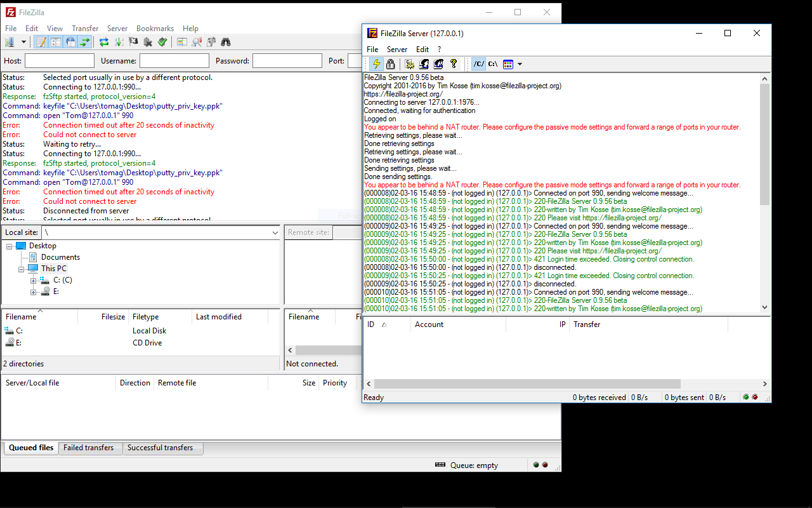This screenshot has width=812, height=508.
Task: Click the colored-lines directory comparison icon
Action: pos(181,42)
